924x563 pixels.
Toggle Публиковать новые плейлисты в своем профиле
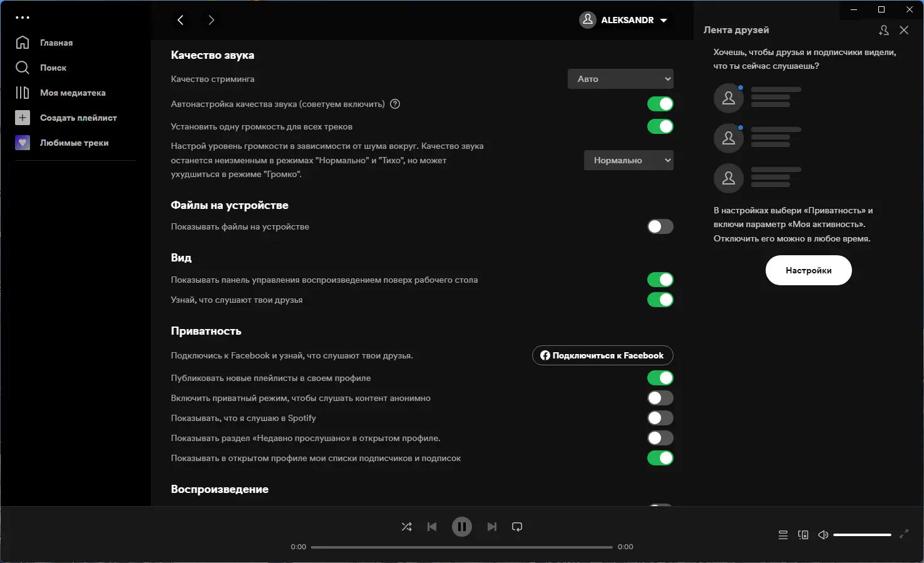[x=660, y=378]
